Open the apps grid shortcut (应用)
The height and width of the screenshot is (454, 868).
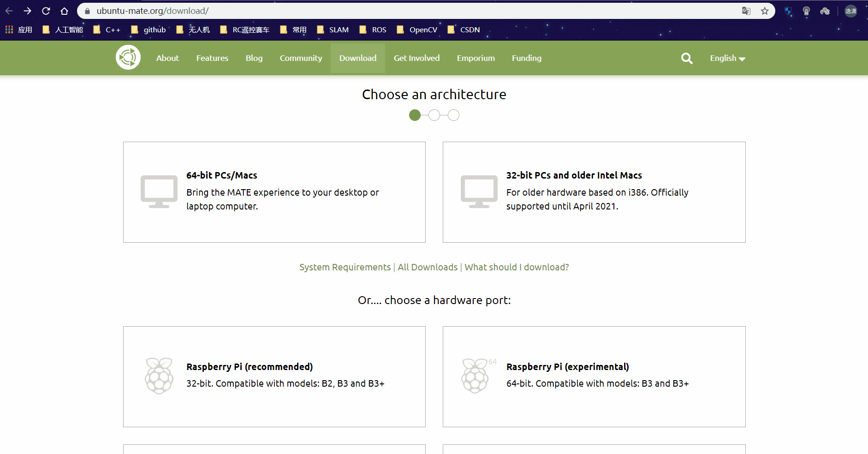[x=19, y=30]
